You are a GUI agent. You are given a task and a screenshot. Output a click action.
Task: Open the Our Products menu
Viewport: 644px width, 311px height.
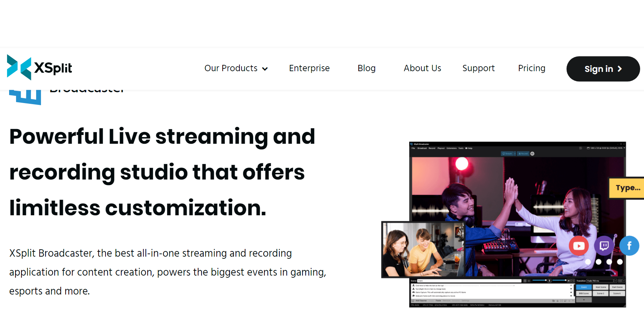click(236, 68)
